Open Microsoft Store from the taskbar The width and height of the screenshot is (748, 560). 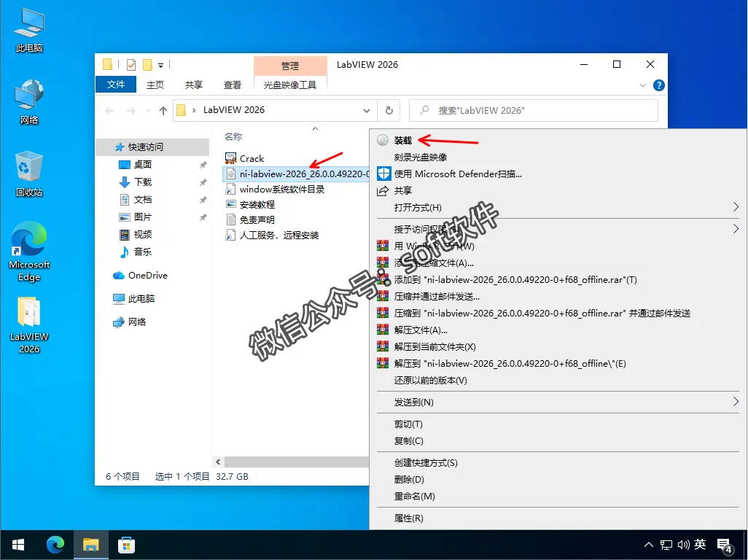pyautogui.click(x=126, y=545)
